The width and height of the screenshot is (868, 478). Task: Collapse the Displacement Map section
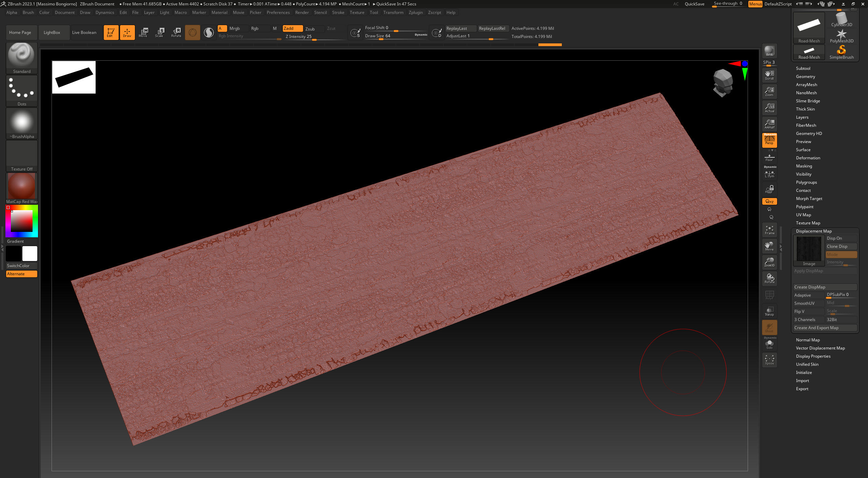814,231
